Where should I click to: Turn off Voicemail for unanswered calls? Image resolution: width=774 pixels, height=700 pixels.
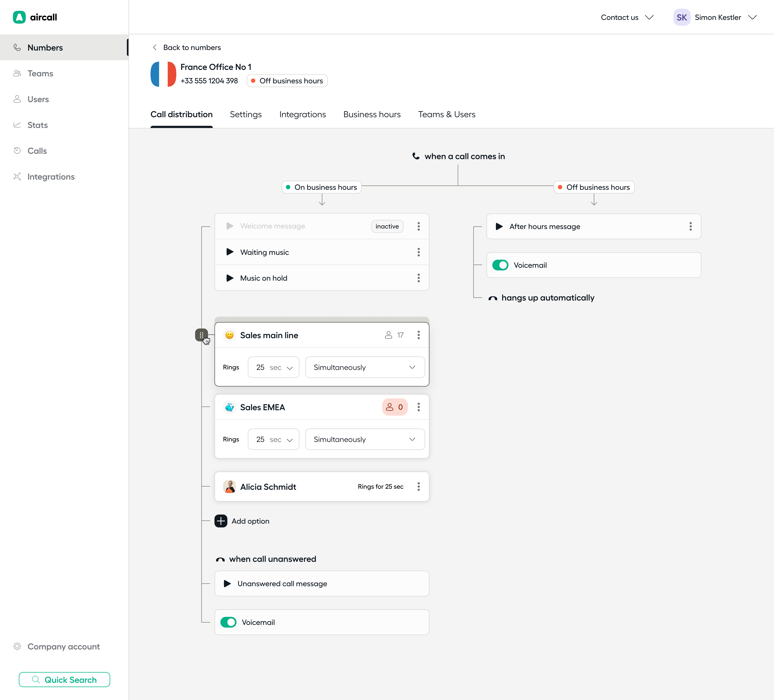tap(228, 622)
